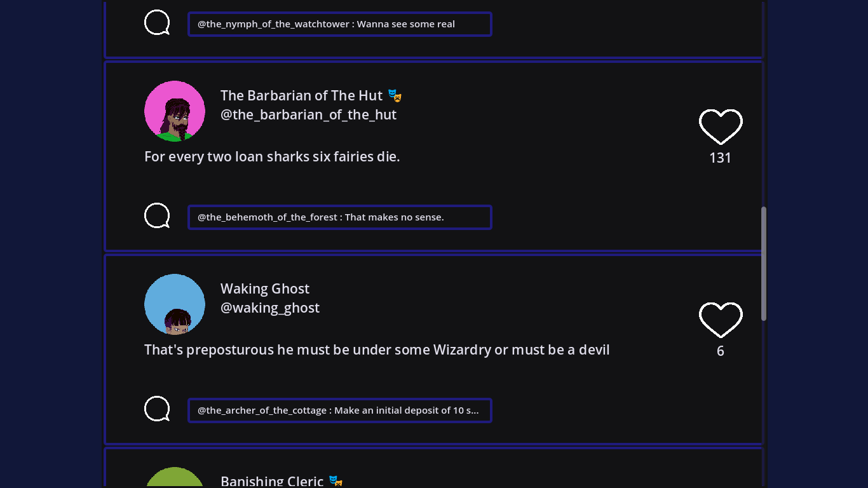868x488 pixels.
Task: Click the comment bubble beside nymph's reply
Action: click(x=157, y=23)
